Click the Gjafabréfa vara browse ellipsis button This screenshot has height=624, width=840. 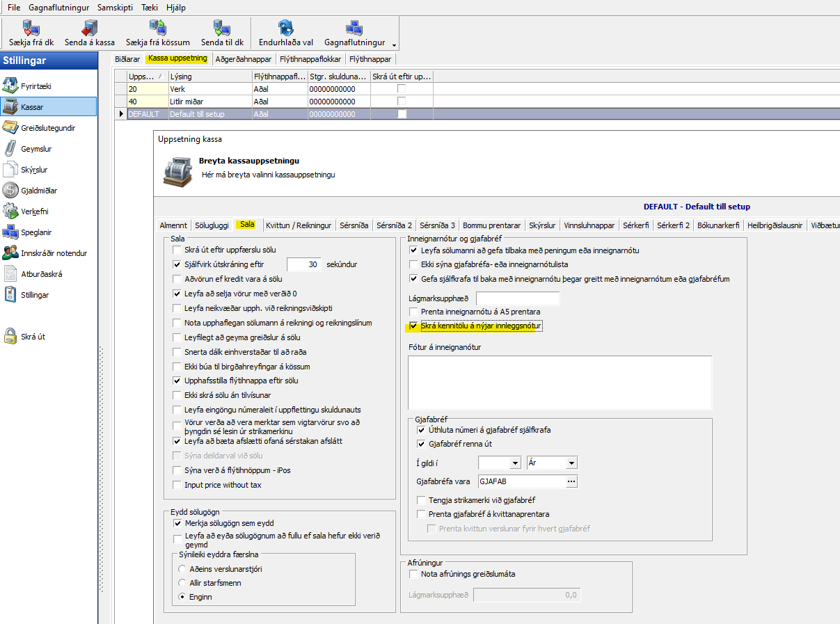click(571, 481)
